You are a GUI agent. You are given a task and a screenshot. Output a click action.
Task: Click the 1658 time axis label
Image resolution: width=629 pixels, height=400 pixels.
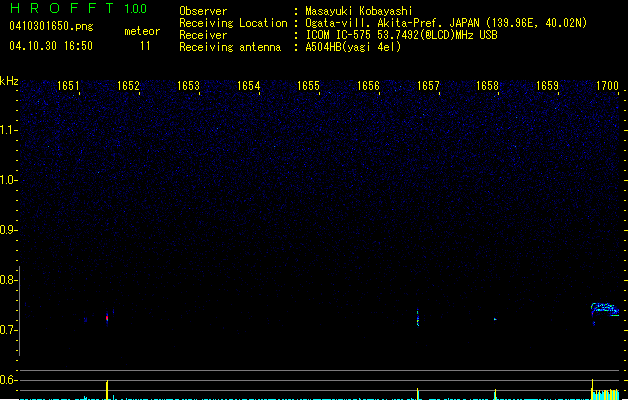click(487, 86)
